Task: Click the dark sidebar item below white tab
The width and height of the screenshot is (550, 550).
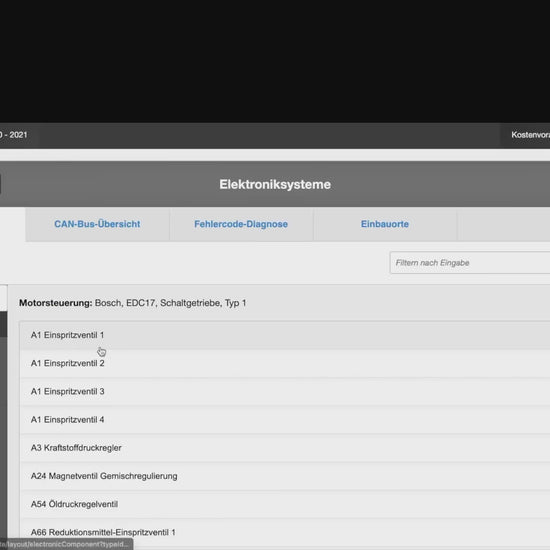Action: coord(4,325)
